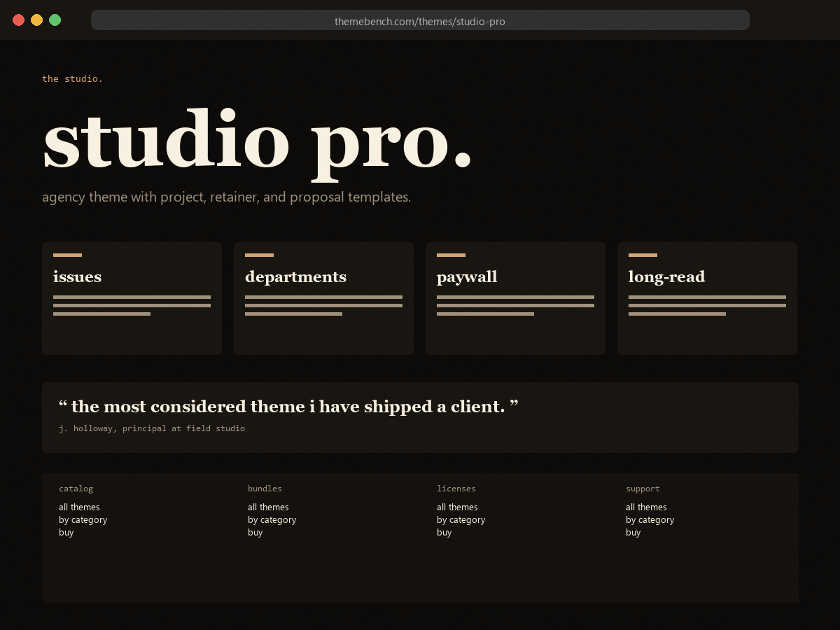Open the long-read feature card
Image resolution: width=840 pixels, height=630 pixels.
[707, 299]
